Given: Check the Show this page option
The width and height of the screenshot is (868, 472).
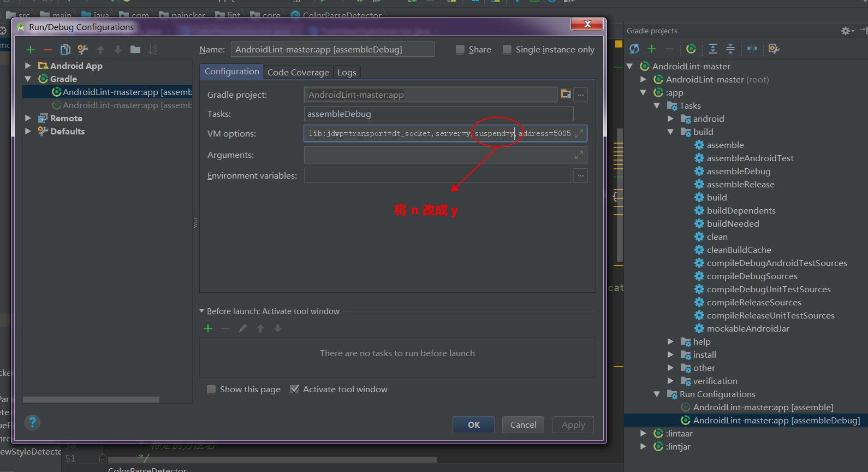Looking at the screenshot, I should click(211, 390).
